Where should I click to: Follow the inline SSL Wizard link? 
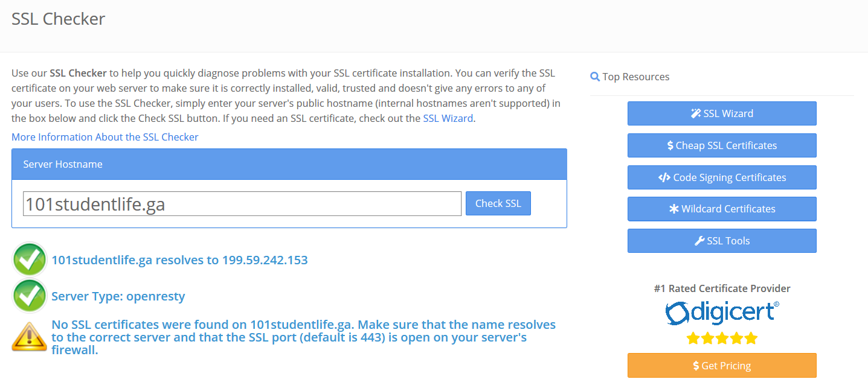tap(448, 118)
